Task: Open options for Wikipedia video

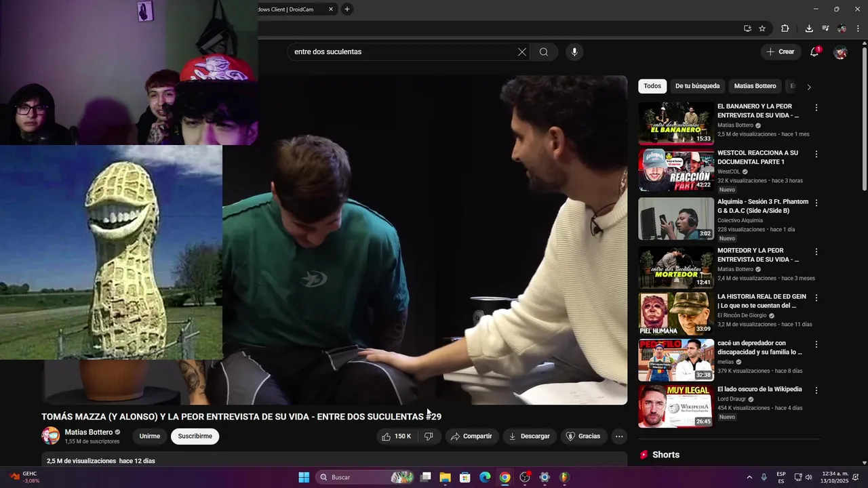Action: point(816,390)
